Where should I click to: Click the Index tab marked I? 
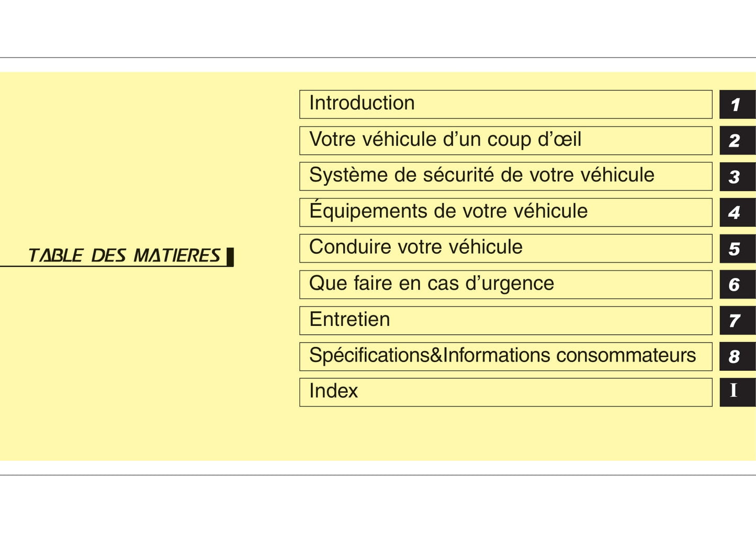737,392
